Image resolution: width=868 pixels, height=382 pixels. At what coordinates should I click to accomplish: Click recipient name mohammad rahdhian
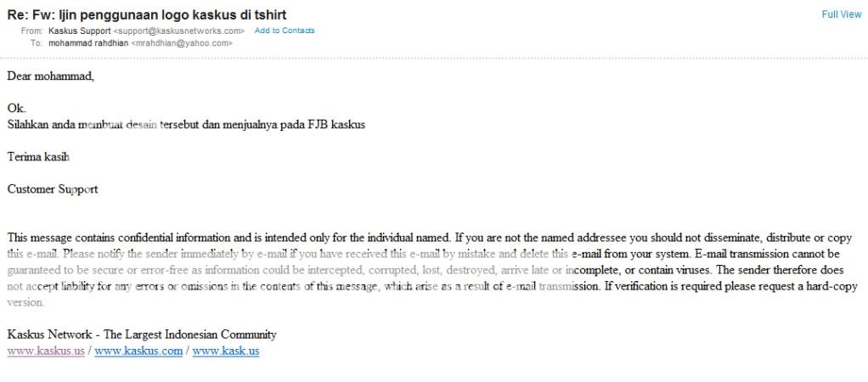(x=88, y=42)
